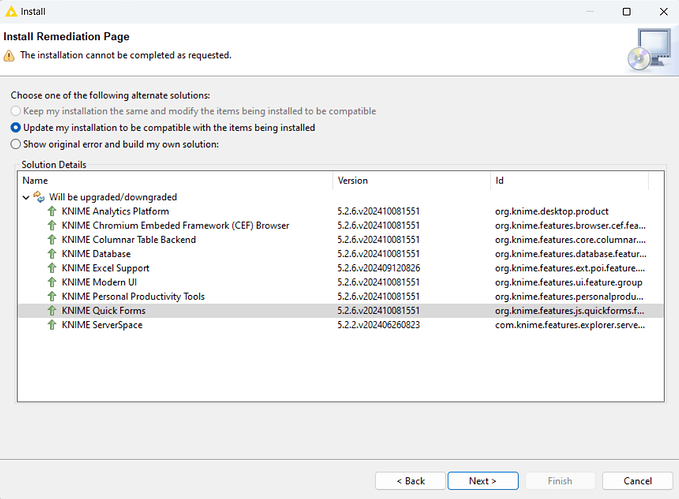Click the upgraded/downgraded group icon

click(39, 198)
